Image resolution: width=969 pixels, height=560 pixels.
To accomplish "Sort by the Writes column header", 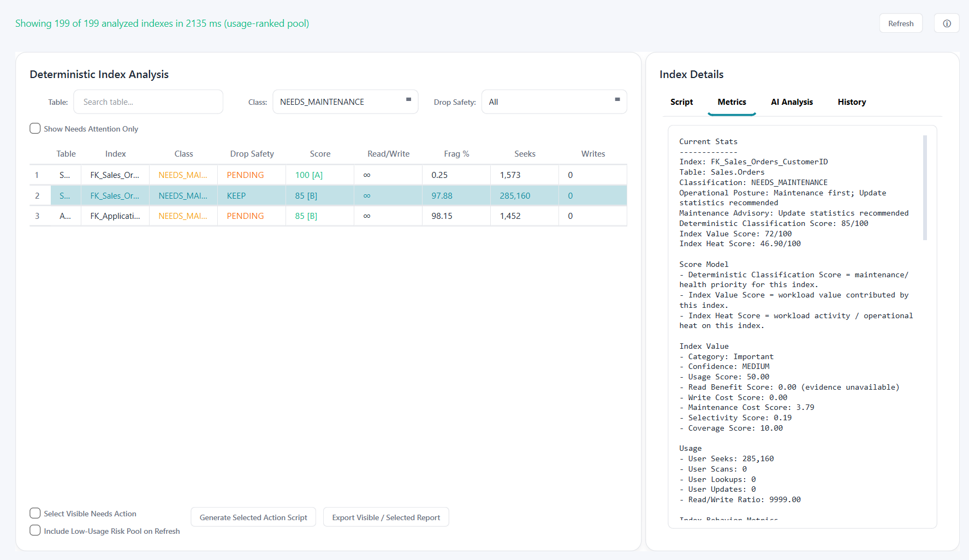I will [x=593, y=154].
